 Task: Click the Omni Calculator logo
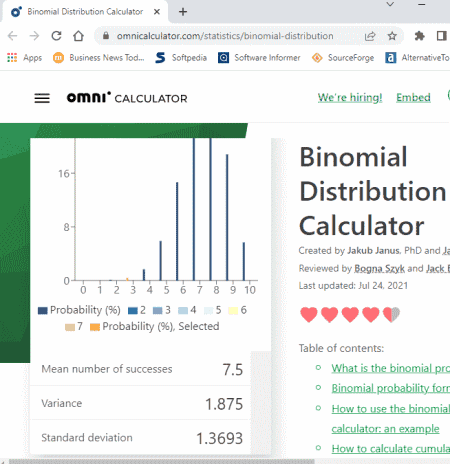tap(127, 98)
